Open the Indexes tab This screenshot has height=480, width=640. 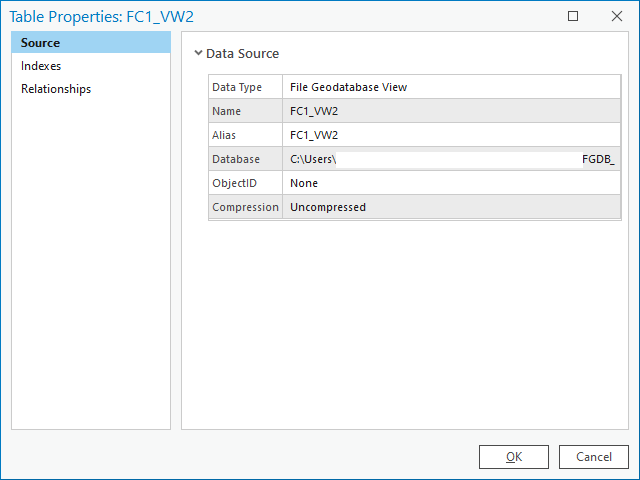point(41,66)
